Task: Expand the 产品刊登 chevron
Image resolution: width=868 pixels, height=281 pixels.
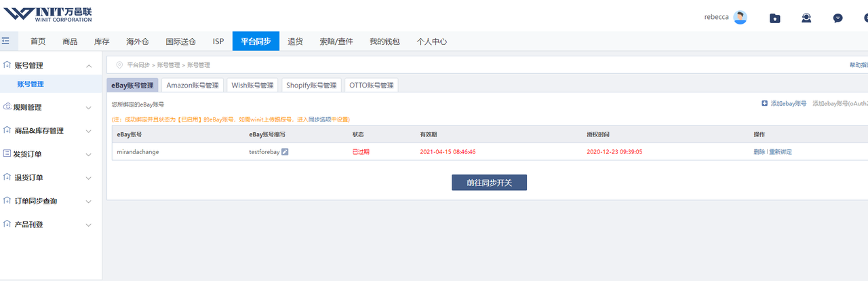Action: coord(89,225)
